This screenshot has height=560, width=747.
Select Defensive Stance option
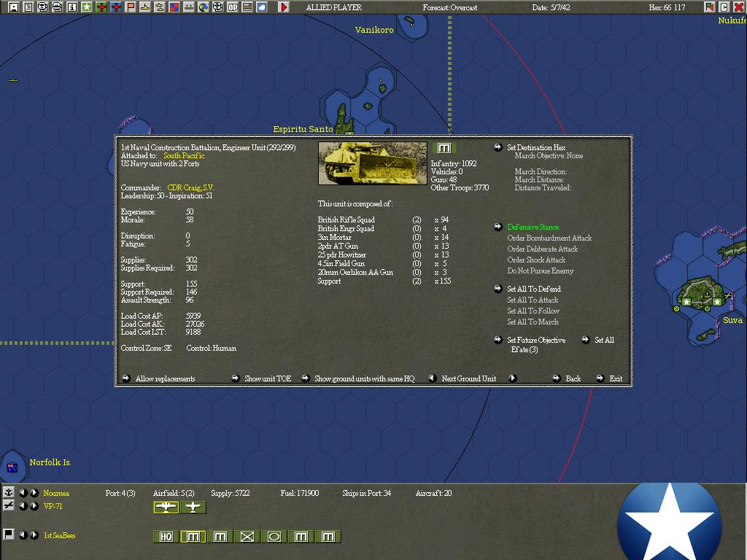click(x=533, y=227)
